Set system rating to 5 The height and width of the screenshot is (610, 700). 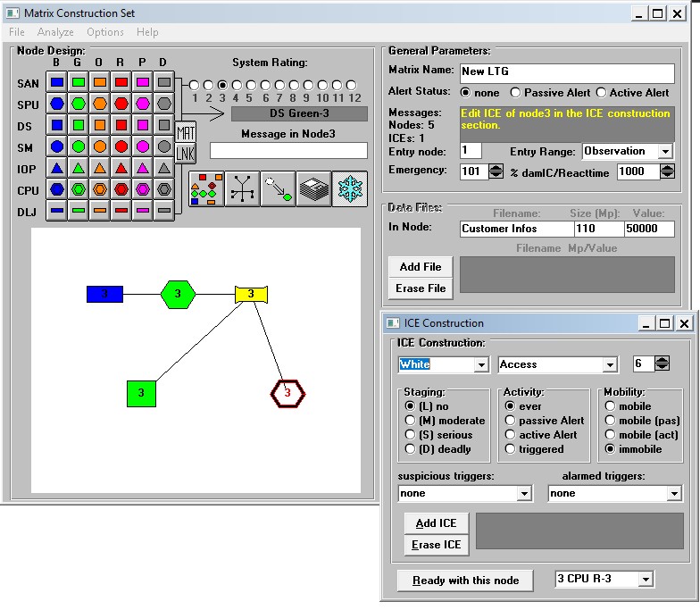tap(251, 85)
